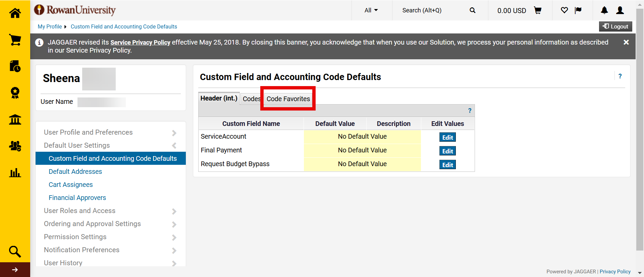Viewport: 644px width, 277px height.
Task: Open the Home icon in sidebar
Action: click(x=15, y=13)
